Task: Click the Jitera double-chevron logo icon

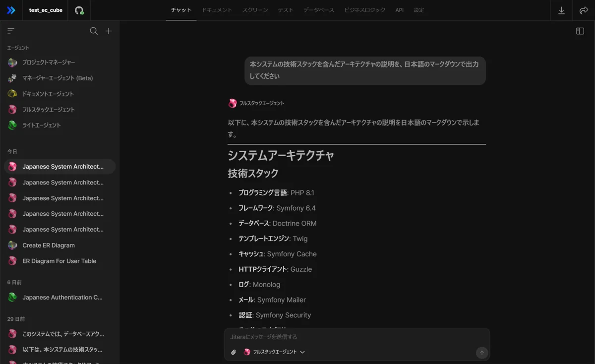Action: click(11, 10)
